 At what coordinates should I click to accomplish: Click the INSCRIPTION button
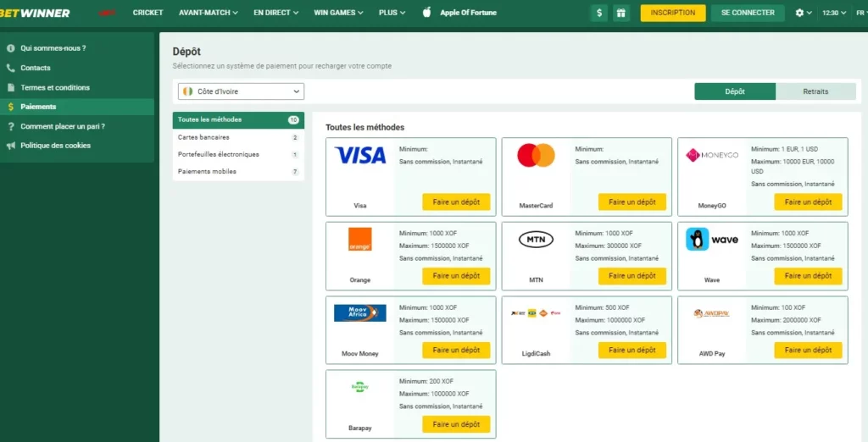[x=673, y=13]
